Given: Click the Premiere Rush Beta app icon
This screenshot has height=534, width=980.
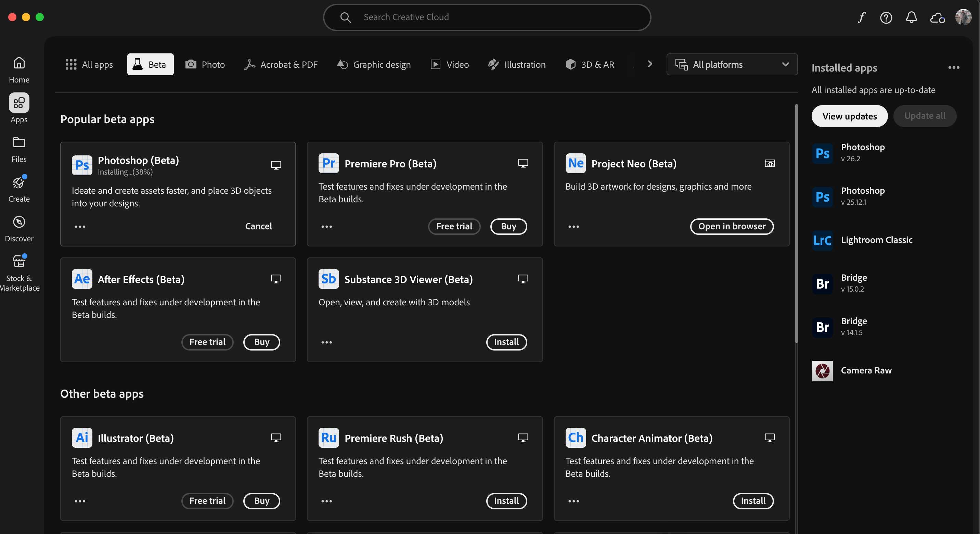Looking at the screenshot, I should [x=328, y=437].
